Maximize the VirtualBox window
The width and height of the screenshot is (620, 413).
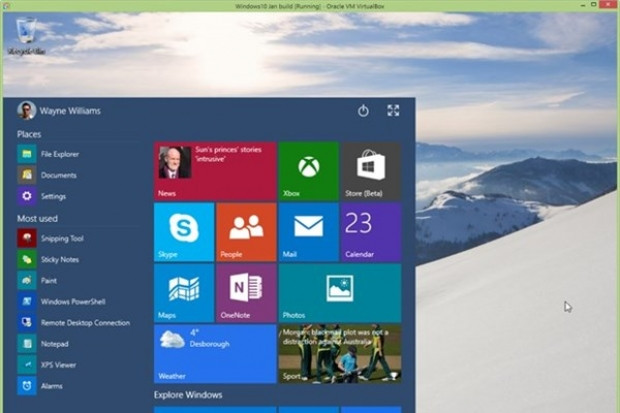(x=594, y=5)
